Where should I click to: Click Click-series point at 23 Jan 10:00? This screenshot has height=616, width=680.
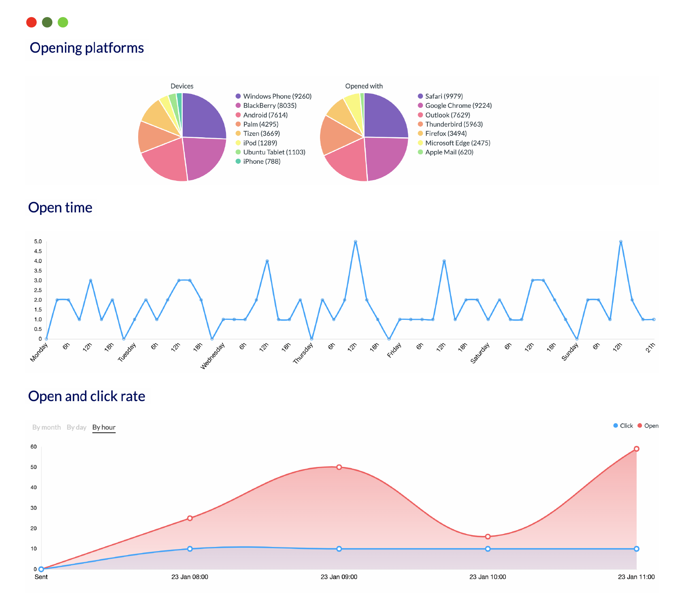[x=488, y=549]
